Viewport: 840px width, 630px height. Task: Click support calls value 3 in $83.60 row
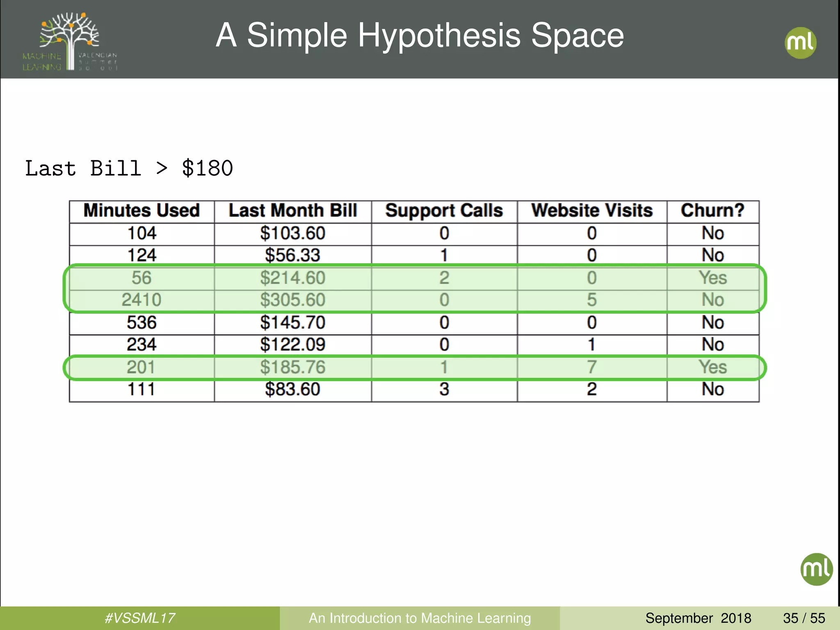coord(444,389)
